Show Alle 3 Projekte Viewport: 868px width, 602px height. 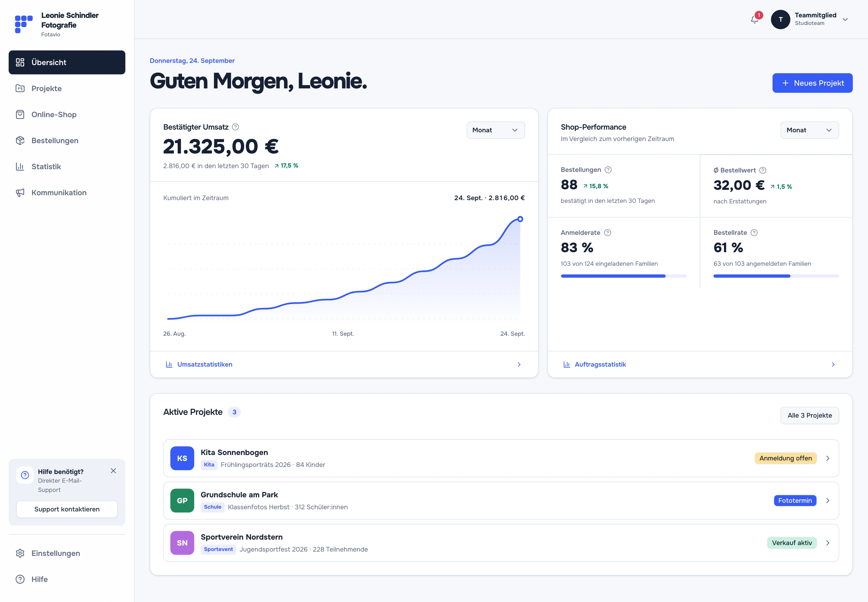click(x=809, y=415)
